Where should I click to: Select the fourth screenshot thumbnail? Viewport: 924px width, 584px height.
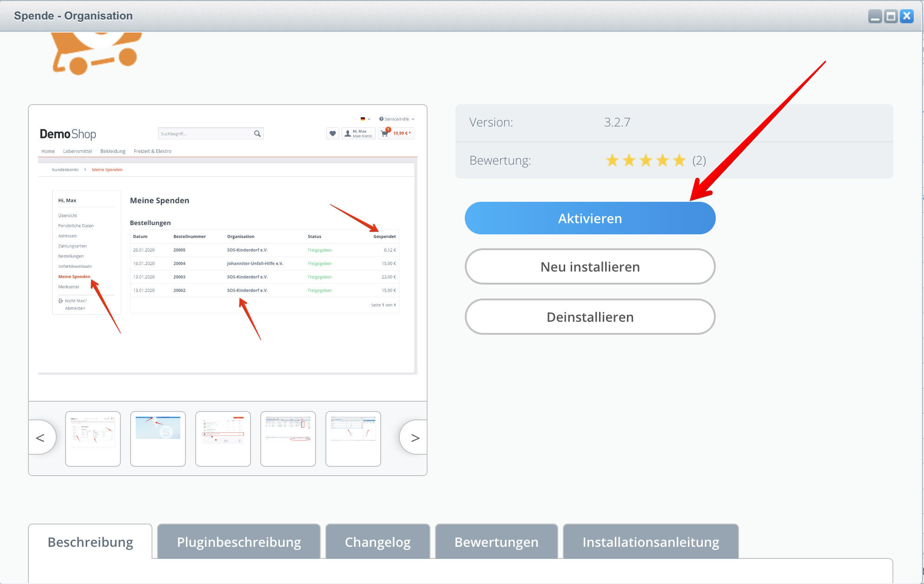(288, 438)
